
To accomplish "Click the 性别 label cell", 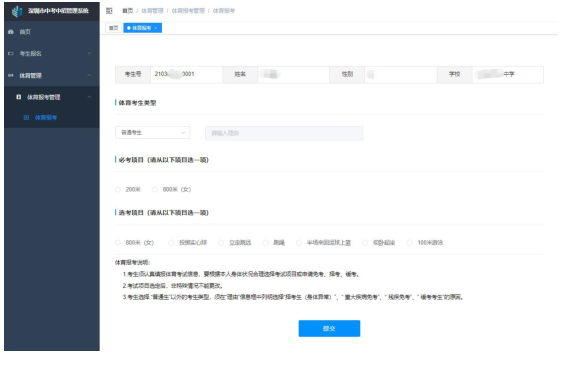I will 347,74.
